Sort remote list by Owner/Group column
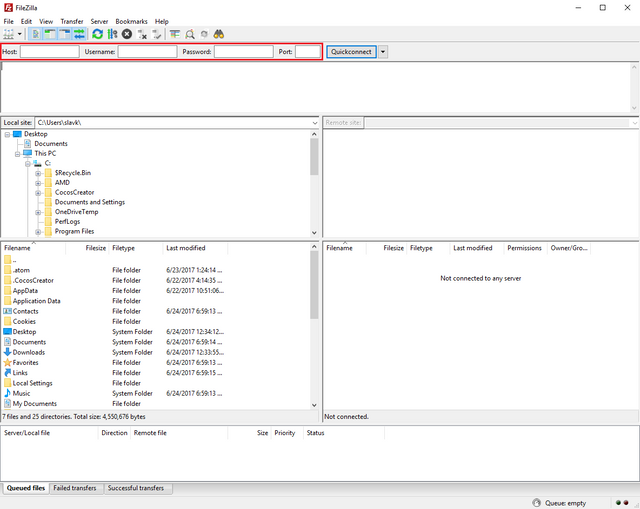The width and height of the screenshot is (640, 509). click(x=569, y=248)
